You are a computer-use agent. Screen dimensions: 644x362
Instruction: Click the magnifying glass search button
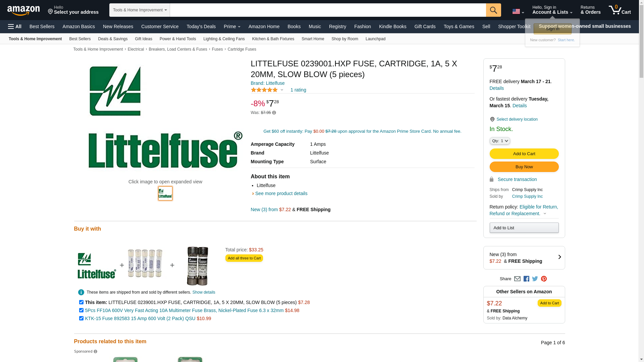493,10
